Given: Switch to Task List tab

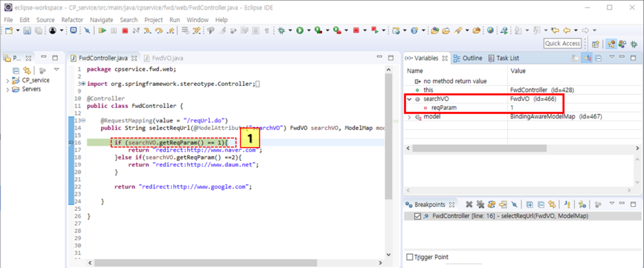Looking at the screenshot, I should coord(504,58).
